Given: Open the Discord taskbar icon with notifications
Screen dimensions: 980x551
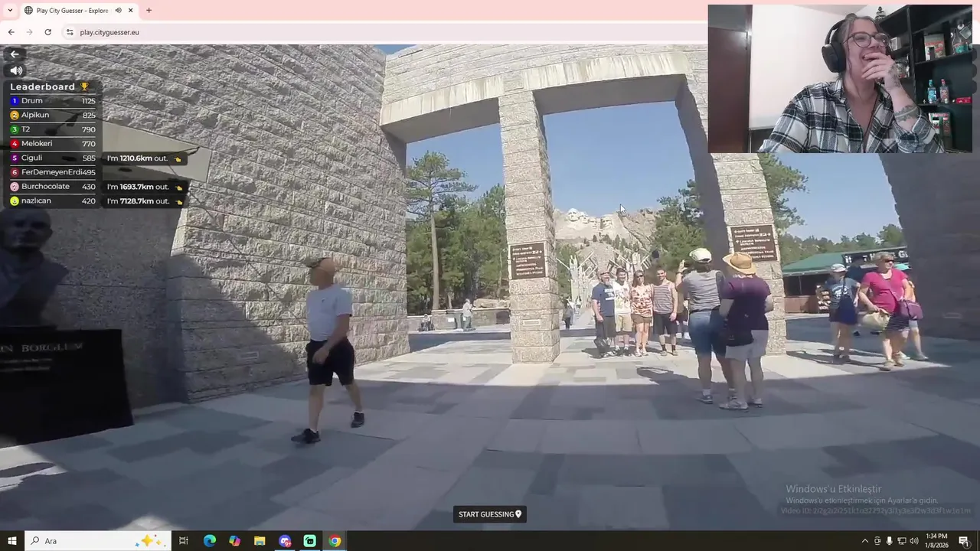Looking at the screenshot, I should point(285,541).
